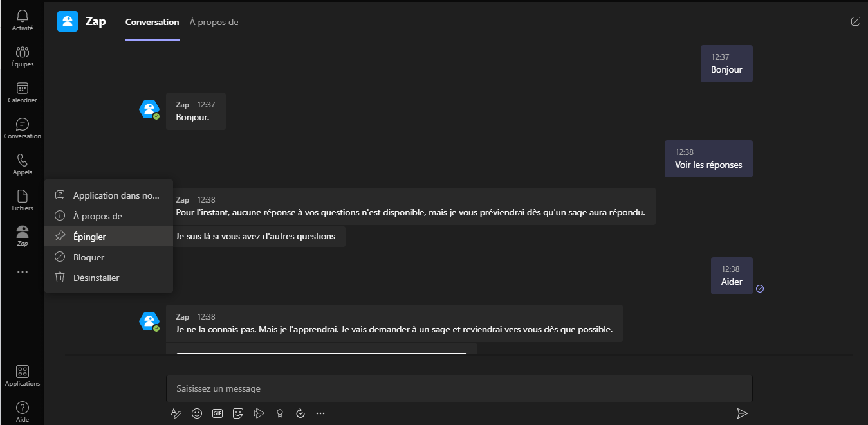
Task: Select the Zap app in the sidebar
Action: tap(23, 236)
